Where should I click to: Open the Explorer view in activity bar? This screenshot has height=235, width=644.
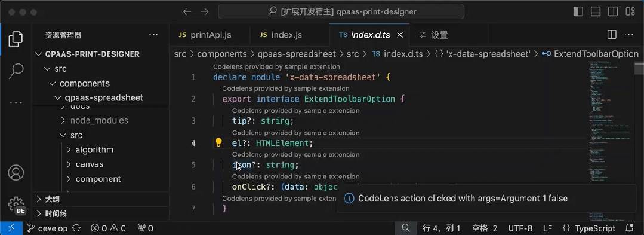click(x=16, y=39)
